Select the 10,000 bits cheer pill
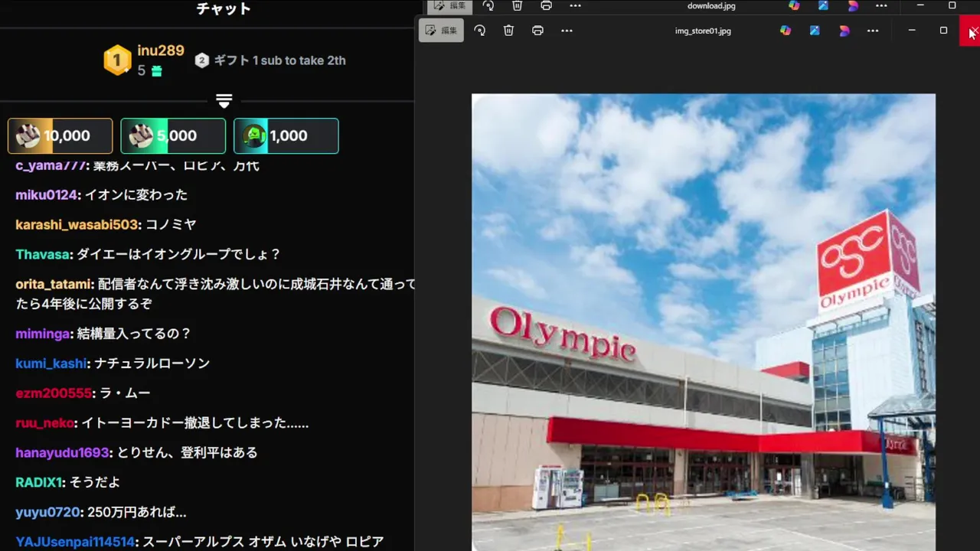This screenshot has width=980, height=551. coord(60,135)
